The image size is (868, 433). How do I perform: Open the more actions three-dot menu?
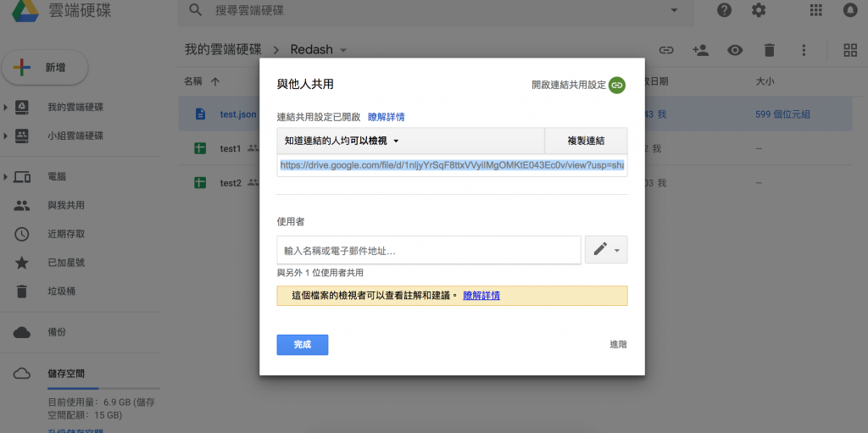tap(804, 50)
